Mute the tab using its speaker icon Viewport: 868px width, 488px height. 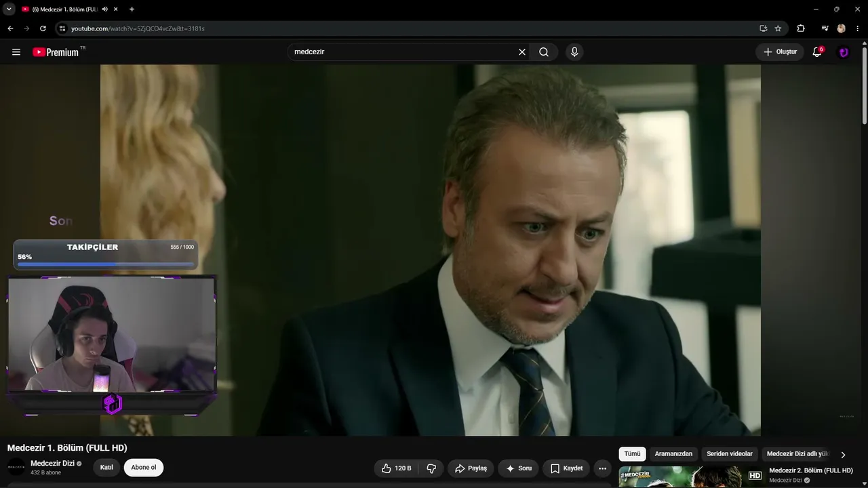(104, 9)
